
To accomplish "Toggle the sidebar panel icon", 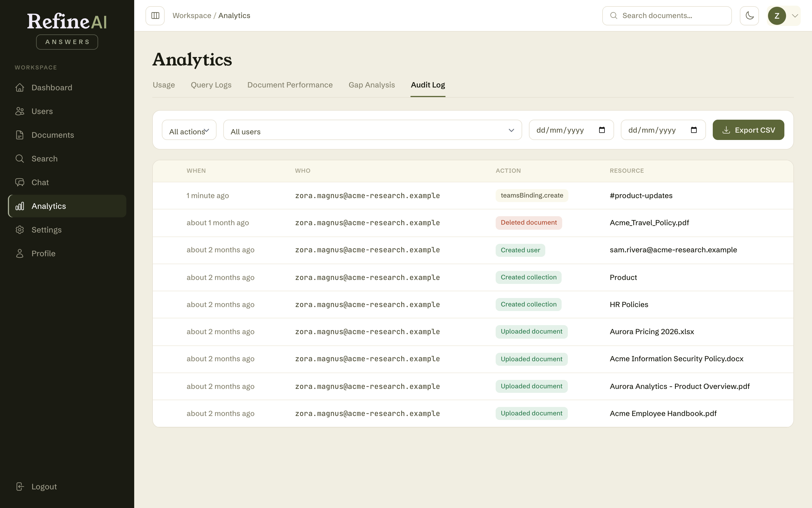I will 155,16.
